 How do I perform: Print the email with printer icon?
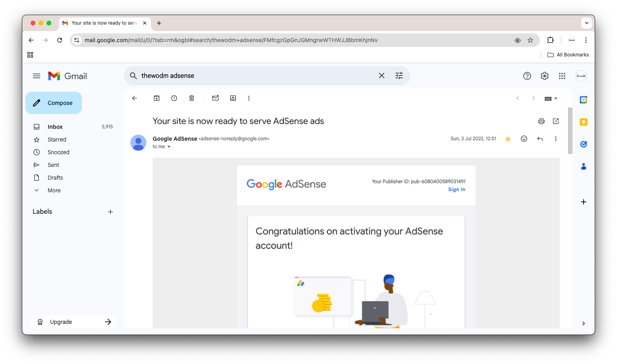541,121
